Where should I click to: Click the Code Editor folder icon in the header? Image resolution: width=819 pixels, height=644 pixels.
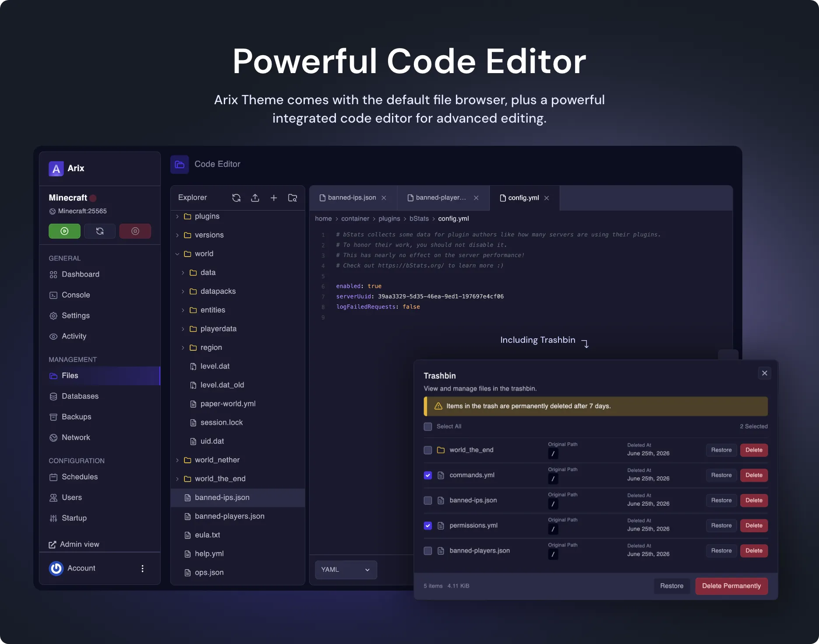(x=180, y=165)
